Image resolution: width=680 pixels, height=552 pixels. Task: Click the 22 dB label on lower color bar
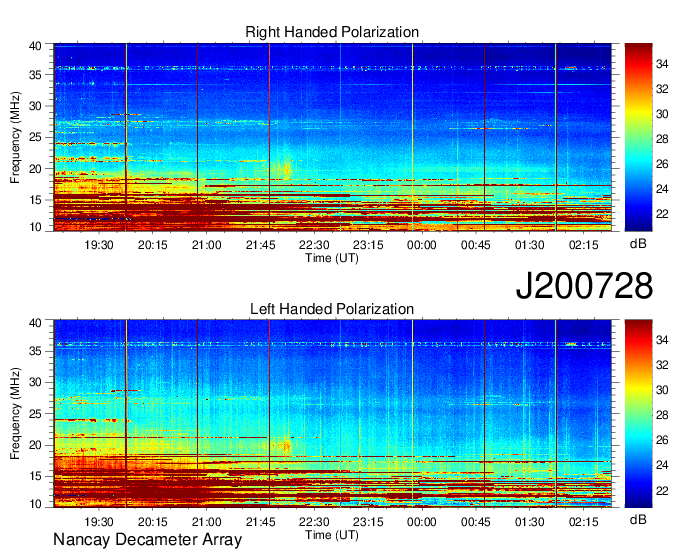click(662, 490)
